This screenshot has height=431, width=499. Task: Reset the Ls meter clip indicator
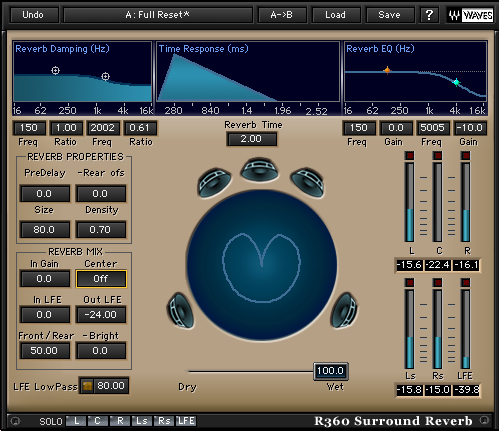[x=409, y=283]
